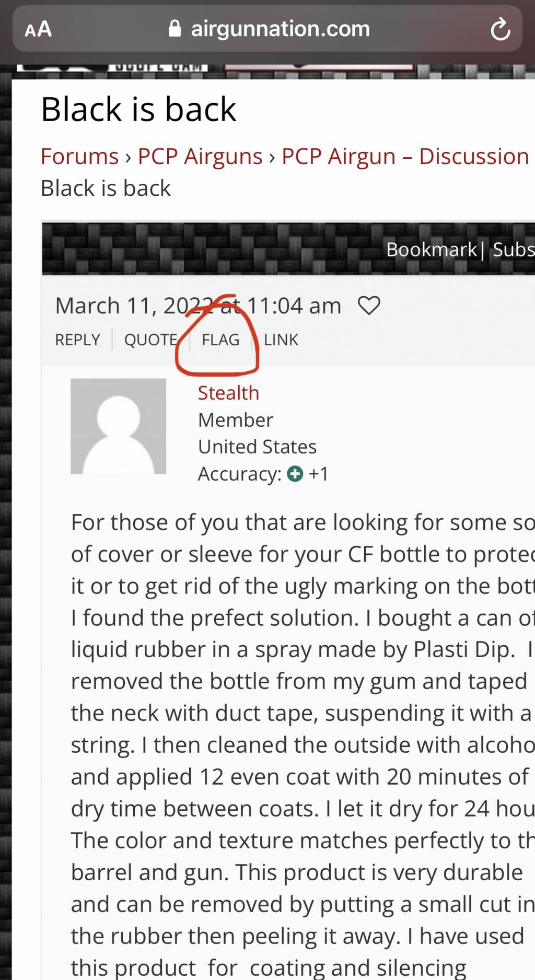
Task: Flag this post
Action: 220,340
